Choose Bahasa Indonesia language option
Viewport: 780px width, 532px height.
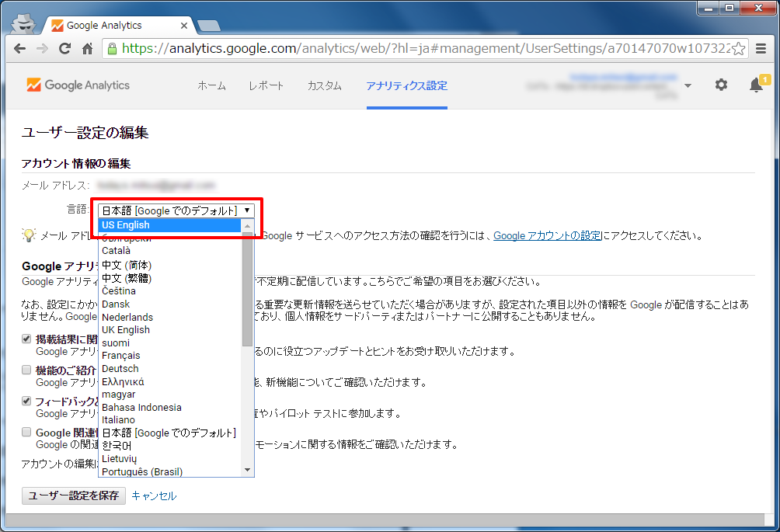[x=169, y=407]
